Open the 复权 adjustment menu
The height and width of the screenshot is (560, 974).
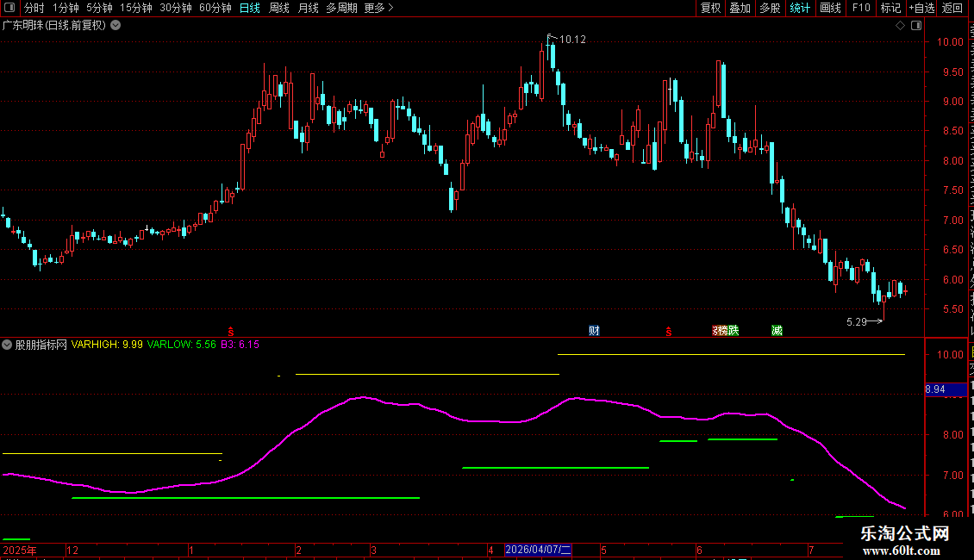click(710, 8)
